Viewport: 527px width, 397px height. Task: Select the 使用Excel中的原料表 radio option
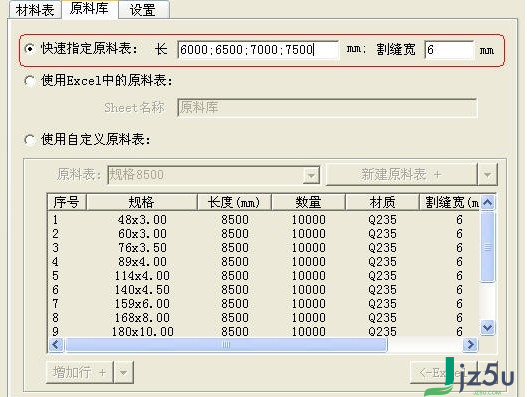tap(30, 81)
